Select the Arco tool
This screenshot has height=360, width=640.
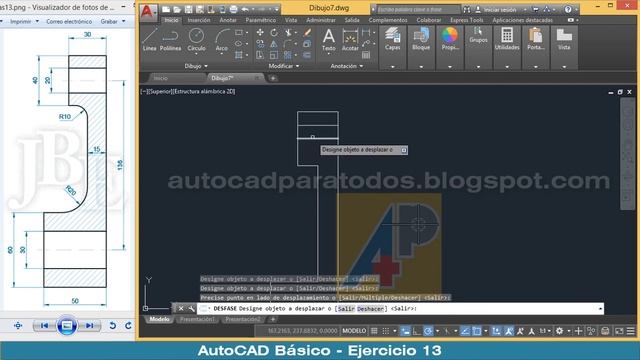[x=222, y=40]
